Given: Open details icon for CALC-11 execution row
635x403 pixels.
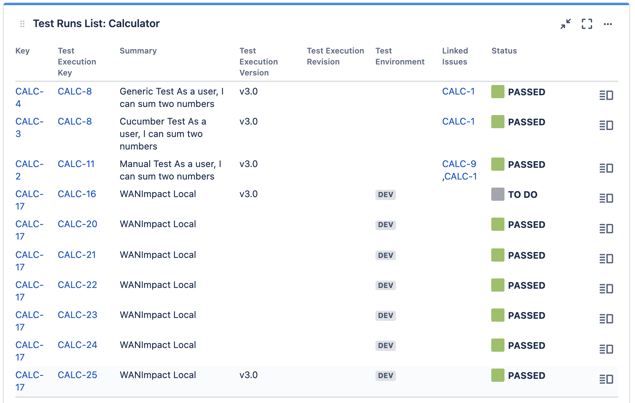Looking at the screenshot, I should coord(606,168).
